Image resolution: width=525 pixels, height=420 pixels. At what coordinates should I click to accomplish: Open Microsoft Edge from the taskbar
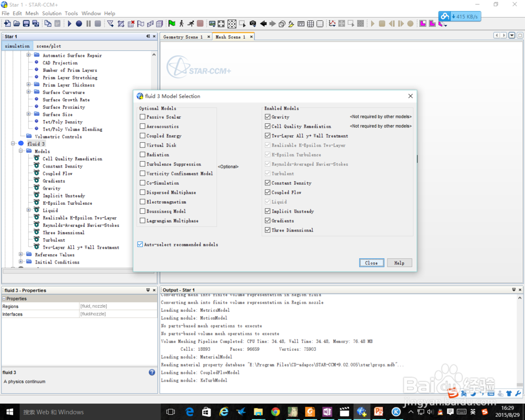190,412
